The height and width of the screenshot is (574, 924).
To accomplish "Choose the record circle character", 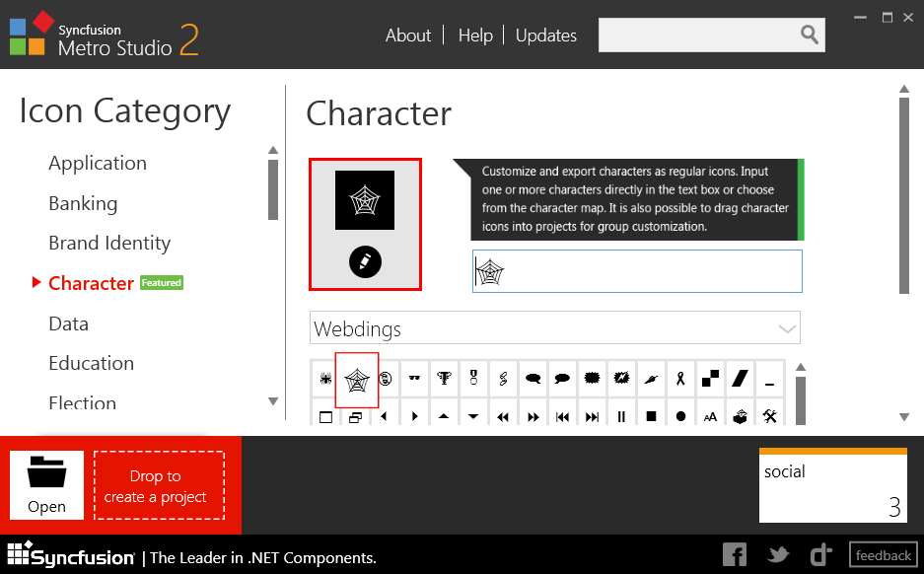I will pyautogui.click(x=680, y=416).
